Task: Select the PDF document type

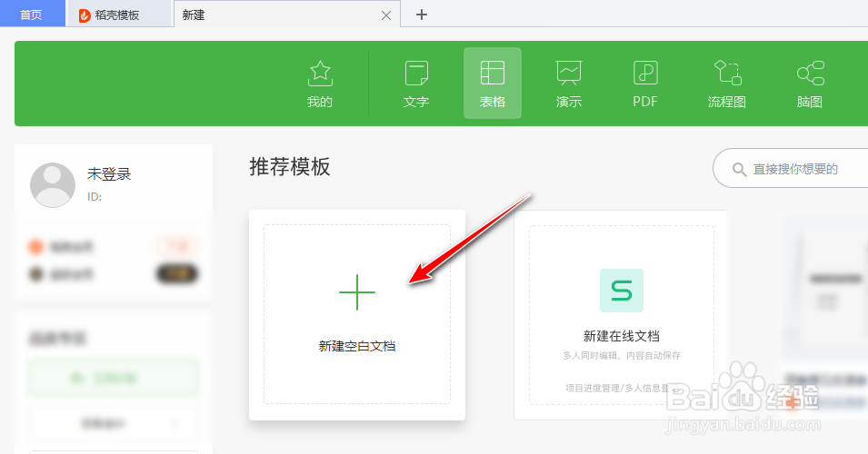Action: point(645,84)
